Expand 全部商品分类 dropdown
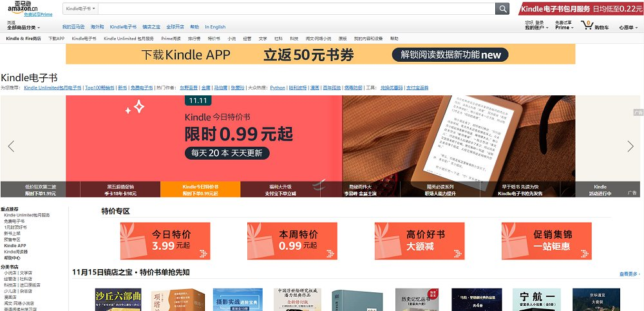The width and height of the screenshot is (644, 311). click(x=23, y=28)
